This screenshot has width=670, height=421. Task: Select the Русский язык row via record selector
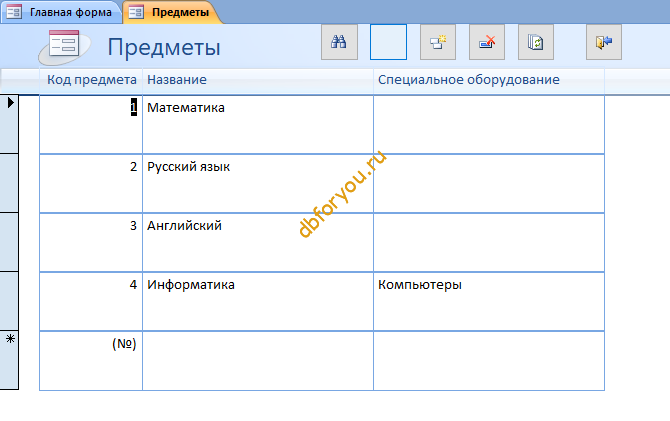click(x=9, y=183)
